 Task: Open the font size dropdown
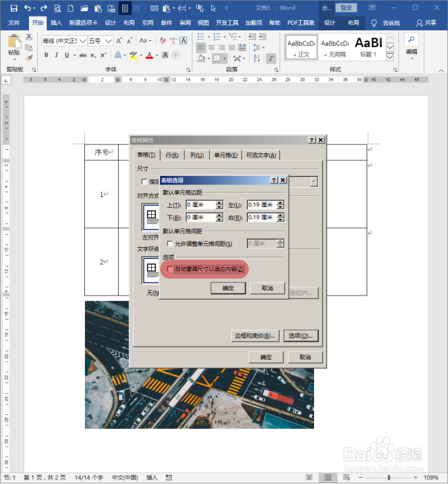coord(108,41)
